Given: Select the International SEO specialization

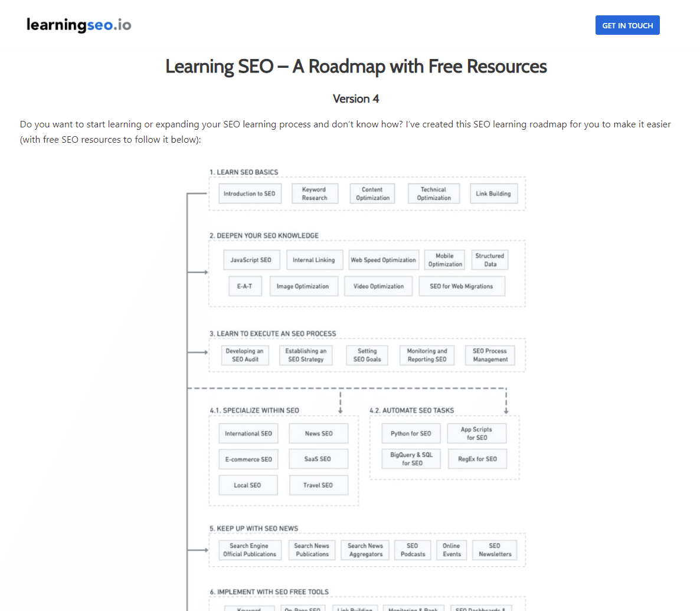Looking at the screenshot, I should pos(248,433).
